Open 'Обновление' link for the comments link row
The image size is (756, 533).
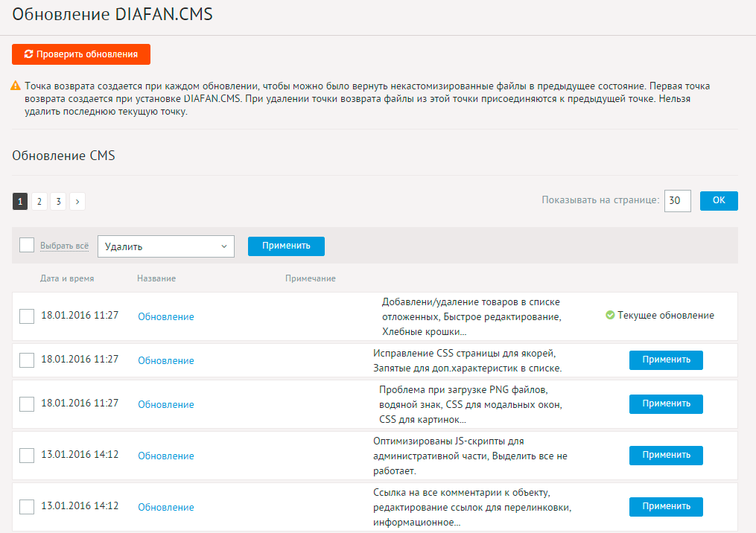click(166, 507)
